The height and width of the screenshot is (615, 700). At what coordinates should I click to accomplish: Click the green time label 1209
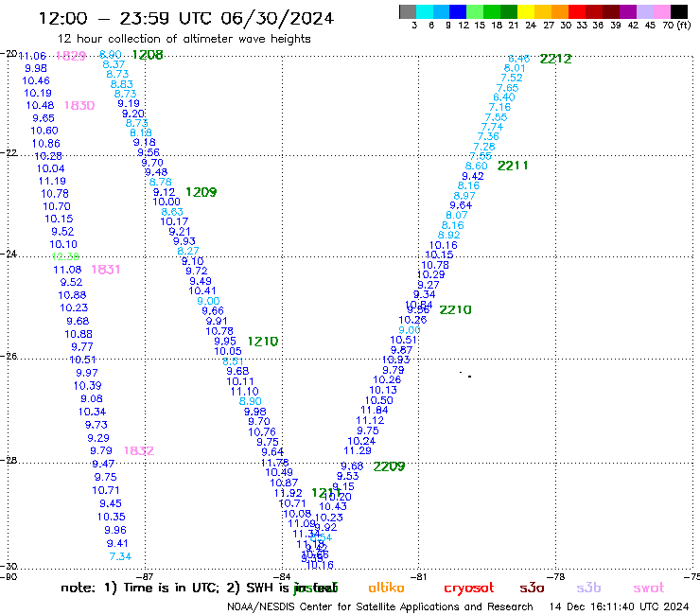tap(201, 192)
